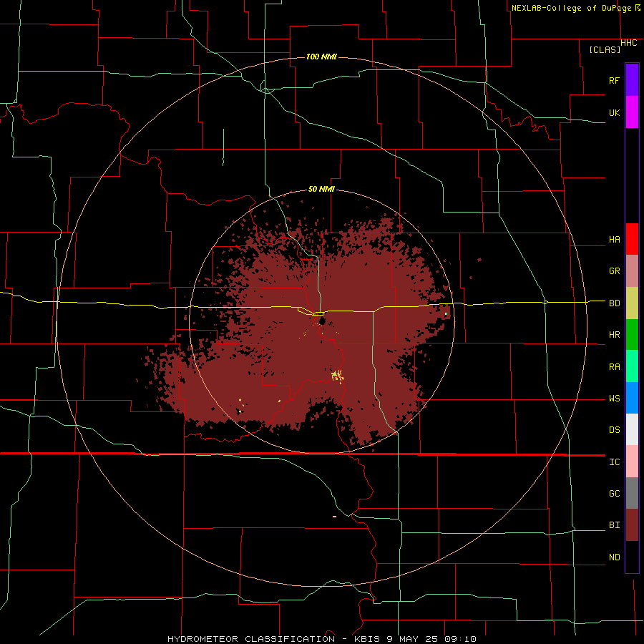This screenshot has height=644, width=644.
Task: Click the GC legend label
Action: [615, 494]
